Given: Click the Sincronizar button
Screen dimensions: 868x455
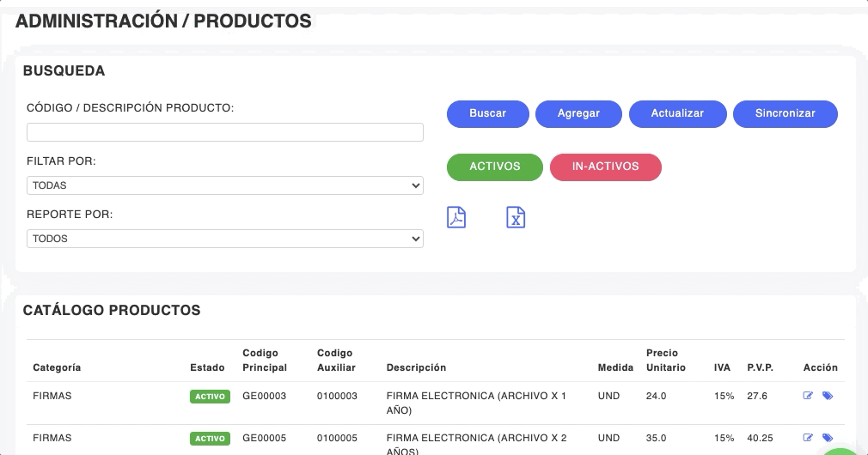Looking at the screenshot, I should 785,113.
